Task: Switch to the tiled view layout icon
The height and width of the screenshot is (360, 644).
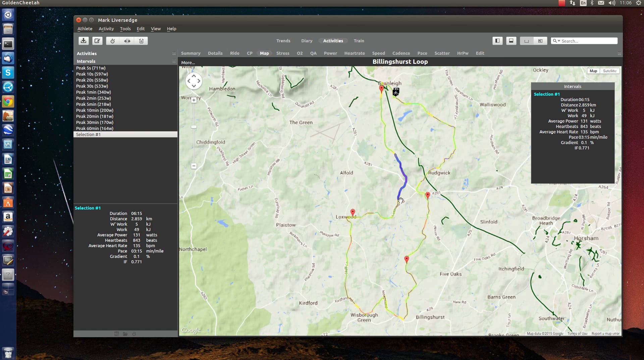Action: (540, 41)
